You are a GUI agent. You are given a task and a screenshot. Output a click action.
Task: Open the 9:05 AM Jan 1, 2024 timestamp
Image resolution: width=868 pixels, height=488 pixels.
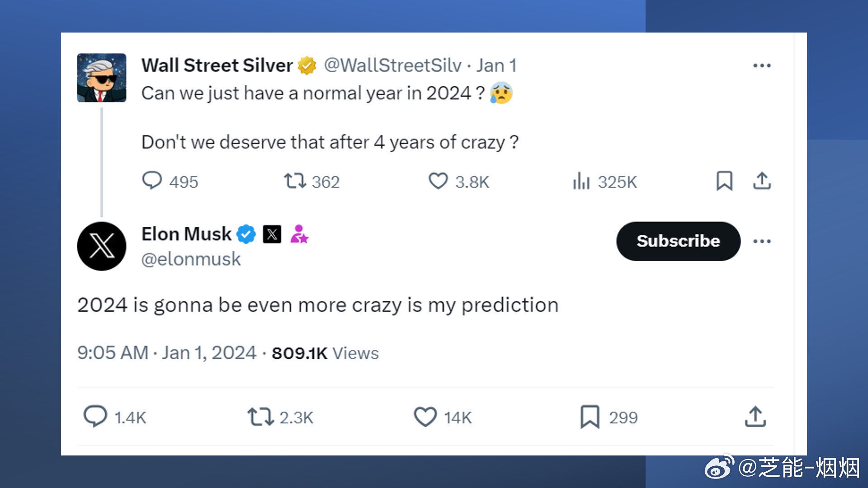[x=167, y=353]
